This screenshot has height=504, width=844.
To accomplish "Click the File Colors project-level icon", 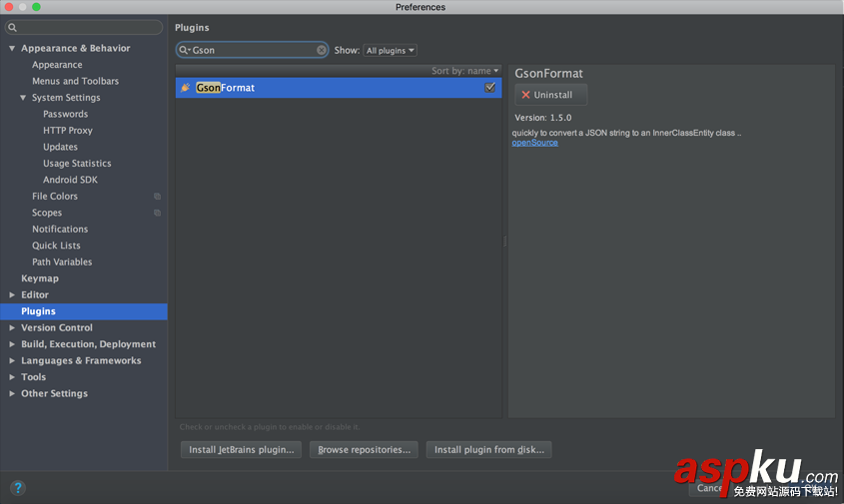I will (x=157, y=197).
